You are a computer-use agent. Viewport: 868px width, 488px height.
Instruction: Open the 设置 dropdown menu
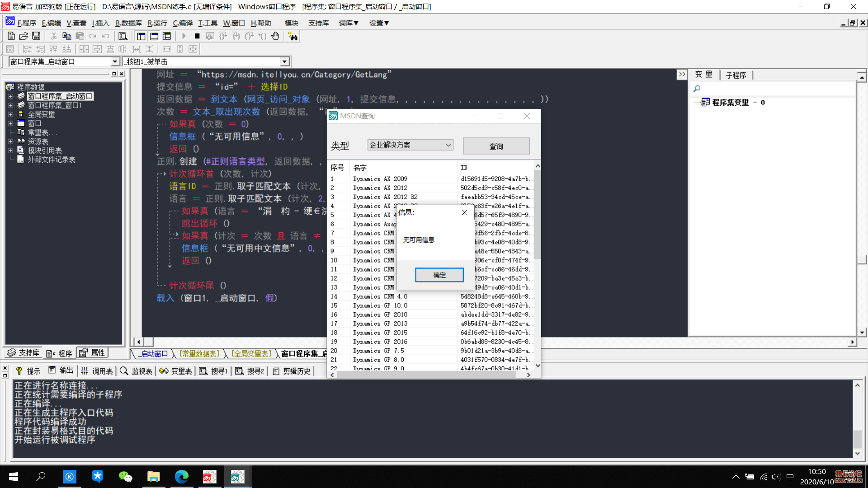click(x=379, y=23)
